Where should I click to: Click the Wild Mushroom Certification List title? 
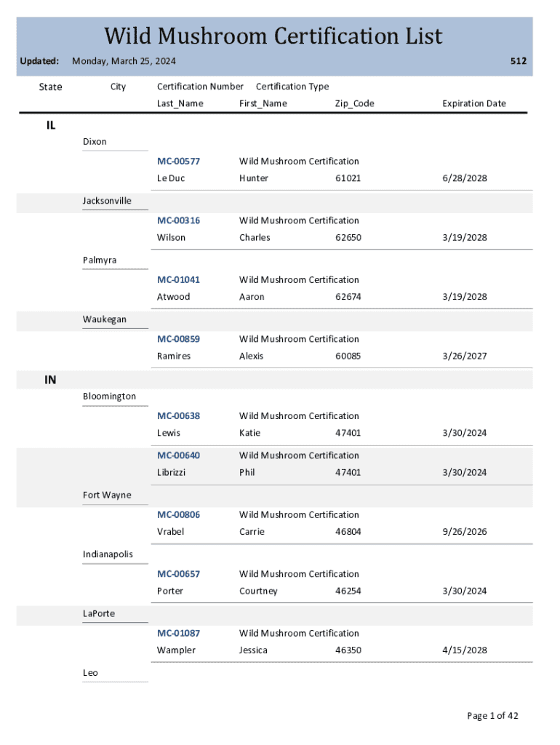click(x=273, y=36)
